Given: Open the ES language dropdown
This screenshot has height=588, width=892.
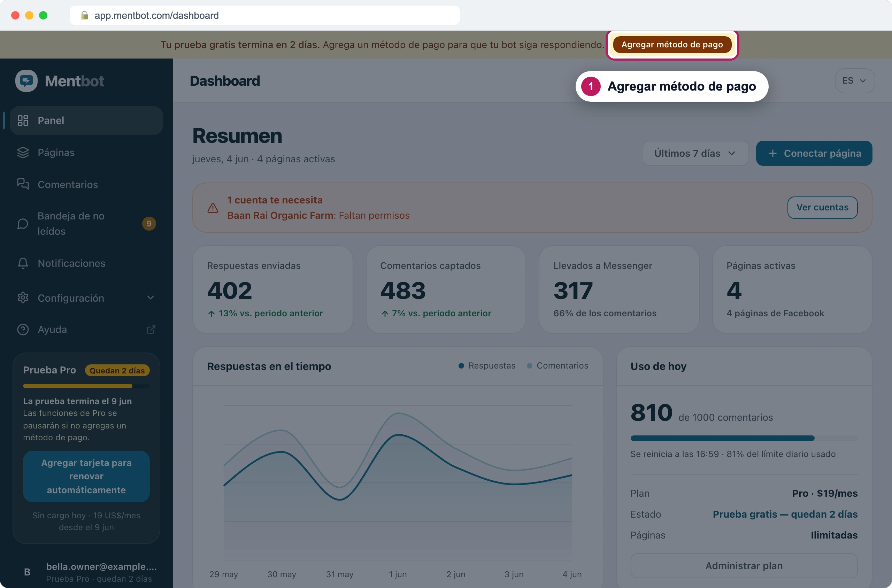Looking at the screenshot, I should point(854,80).
